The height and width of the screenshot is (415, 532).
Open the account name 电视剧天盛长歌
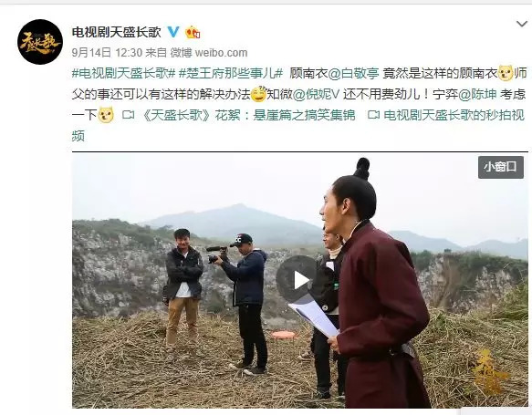(x=117, y=32)
